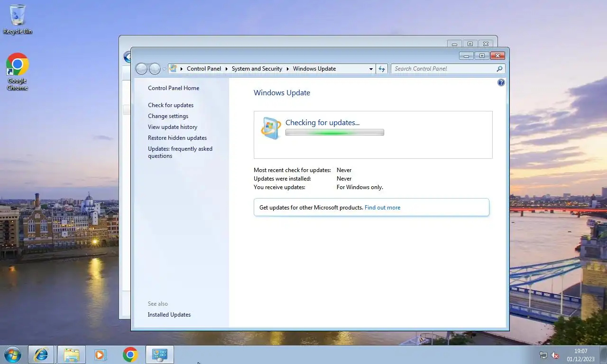Open Updates: frequently asked questions
Screen dimensions: 607x364
[x=180, y=152]
